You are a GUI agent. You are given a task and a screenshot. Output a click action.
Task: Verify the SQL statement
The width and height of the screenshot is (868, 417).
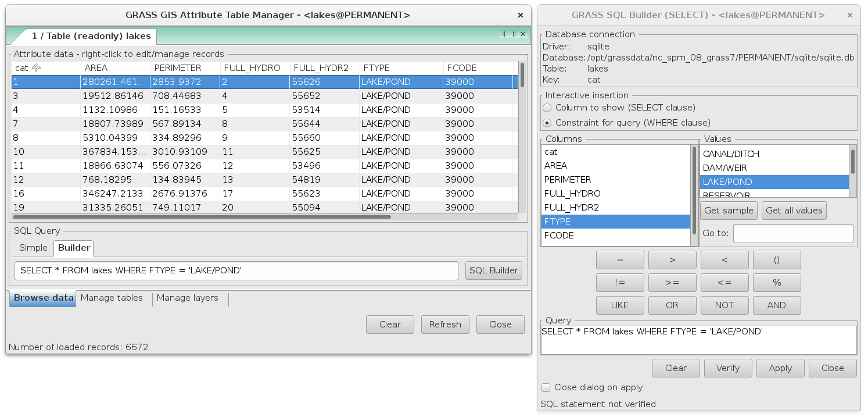(x=728, y=368)
